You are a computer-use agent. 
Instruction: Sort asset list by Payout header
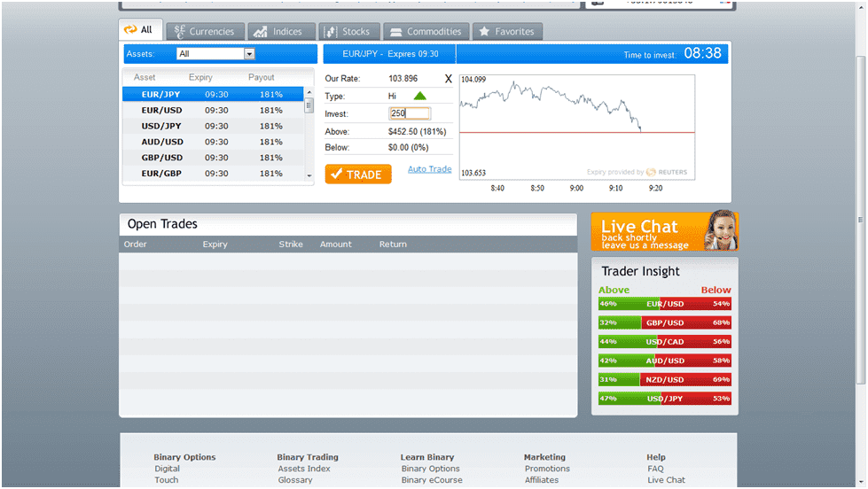pyautogui.click(x=262, y=78)
